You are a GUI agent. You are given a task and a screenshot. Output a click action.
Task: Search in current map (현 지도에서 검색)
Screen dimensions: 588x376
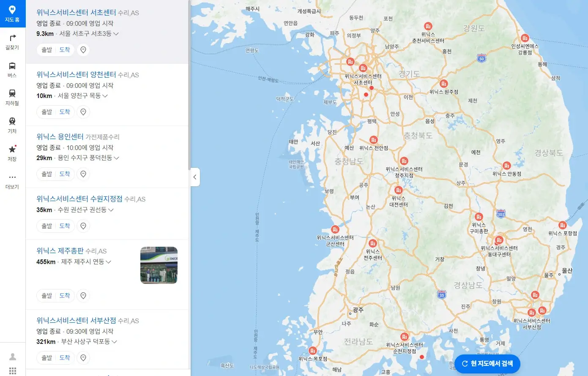[x=487, y=364]
